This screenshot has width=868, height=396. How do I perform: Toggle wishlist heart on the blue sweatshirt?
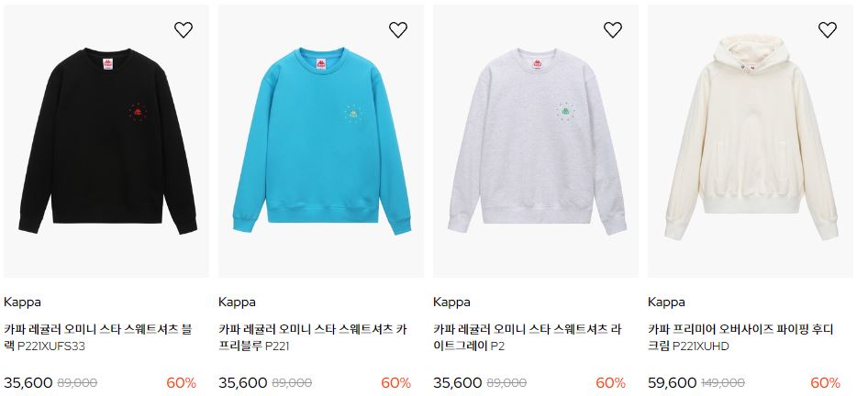(x=398, y=30)
